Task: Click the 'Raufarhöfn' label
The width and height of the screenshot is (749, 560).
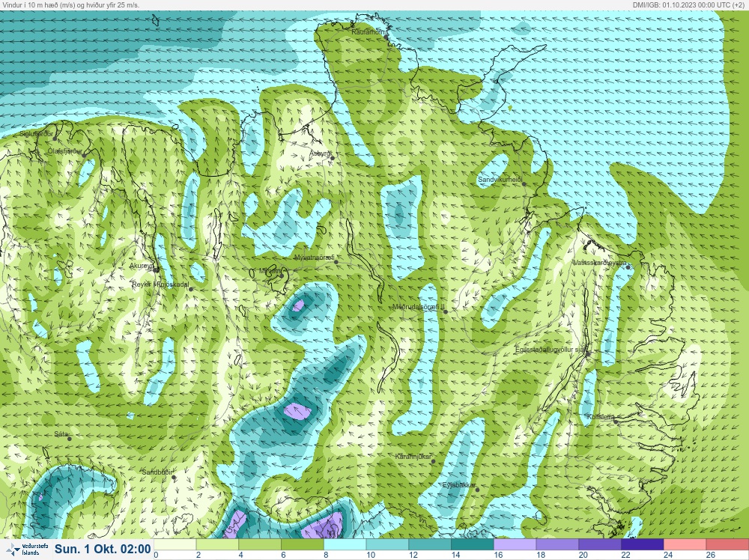Action: coord(369,32)
